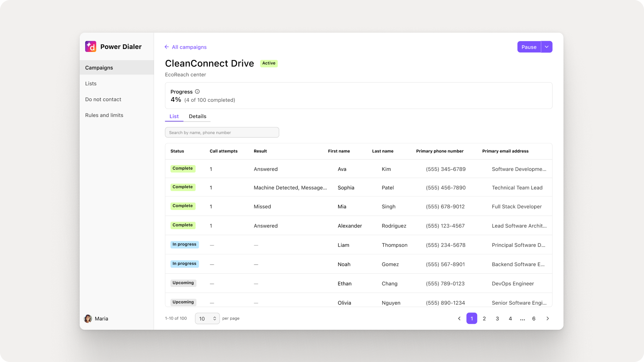
Task: Go back to All campaigns
Action: pyautogui.click(x=185, y=47)
